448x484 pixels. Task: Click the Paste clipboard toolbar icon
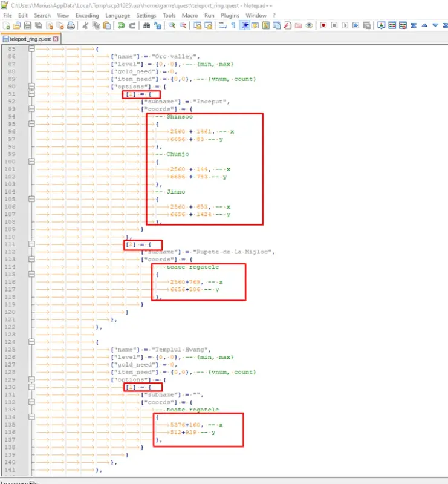click(x=107, y=25)
